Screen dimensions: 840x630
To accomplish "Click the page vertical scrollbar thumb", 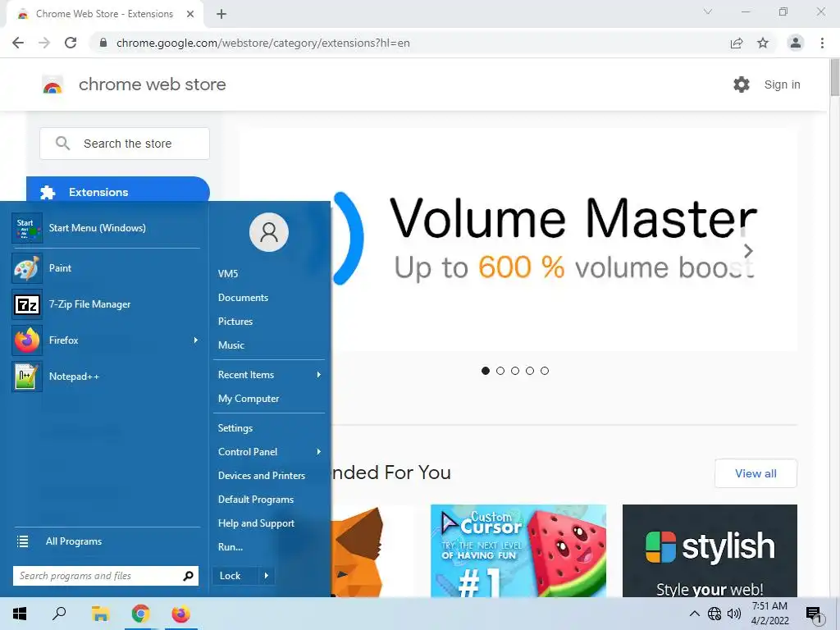I will (x=834, y=78).
